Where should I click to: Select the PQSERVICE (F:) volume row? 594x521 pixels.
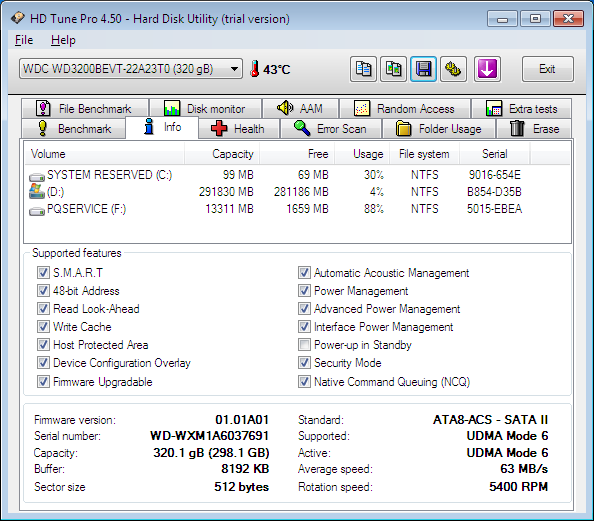pyautogui.click(x=297, y=209)
